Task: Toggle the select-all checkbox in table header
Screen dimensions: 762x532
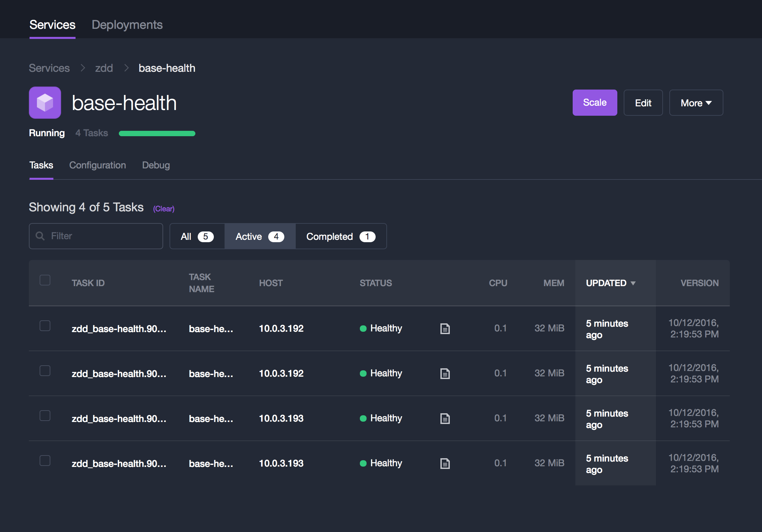Action: pyautogui.click(x=45, y=280)
